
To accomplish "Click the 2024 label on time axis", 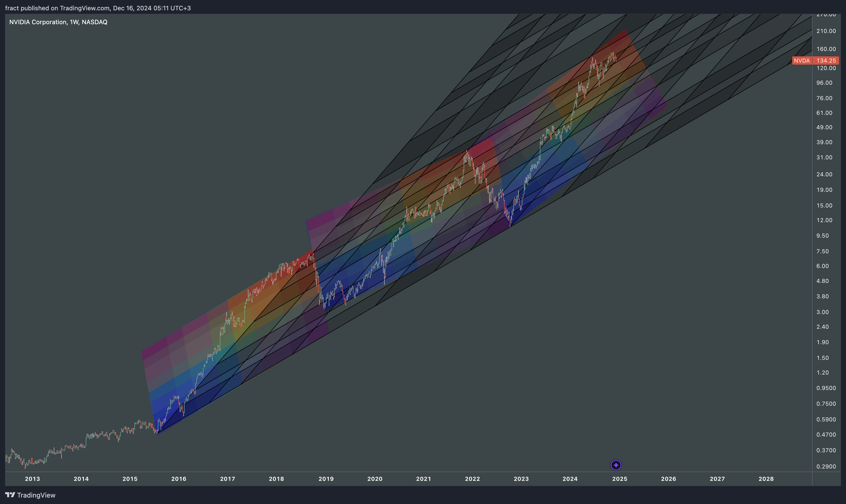I will point(570,479).
